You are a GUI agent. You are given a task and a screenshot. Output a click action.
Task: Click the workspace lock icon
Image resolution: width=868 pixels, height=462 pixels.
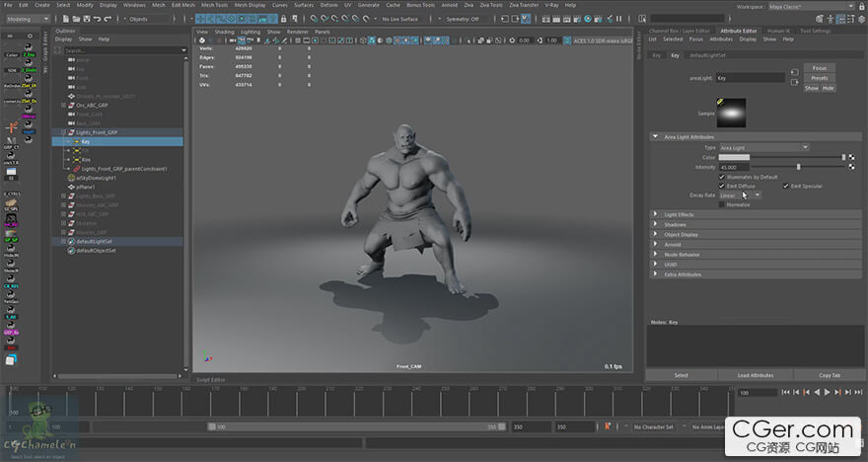coord(861,6)
